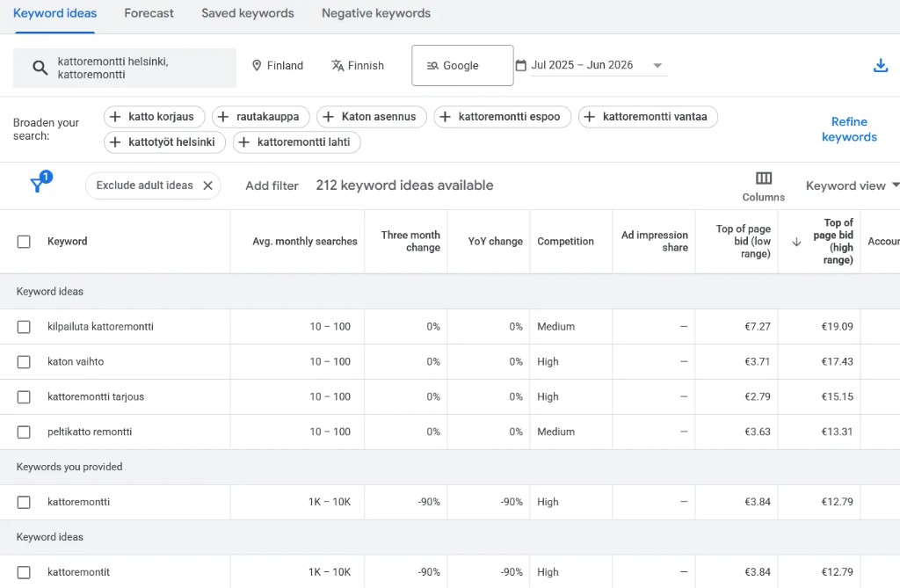
Task: Open the Negative keywords tab
Action: pyautogui.click(x=376, y=13)
